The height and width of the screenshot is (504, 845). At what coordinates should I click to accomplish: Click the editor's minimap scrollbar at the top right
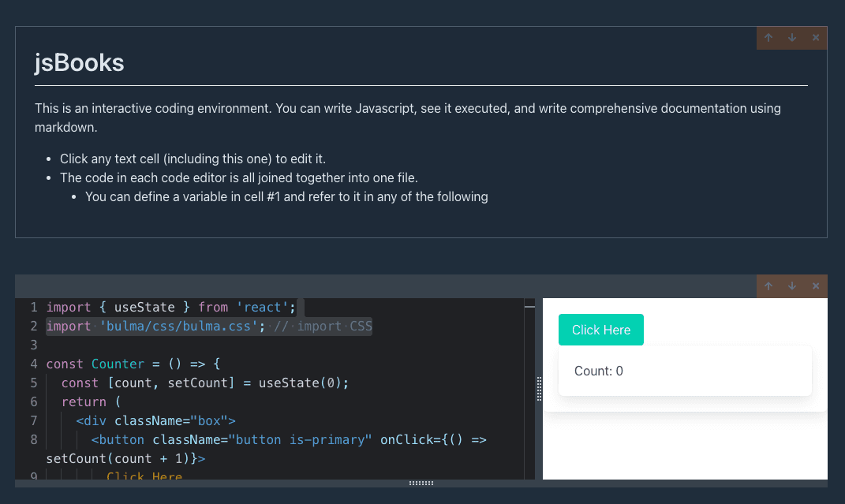pos(529,306)
